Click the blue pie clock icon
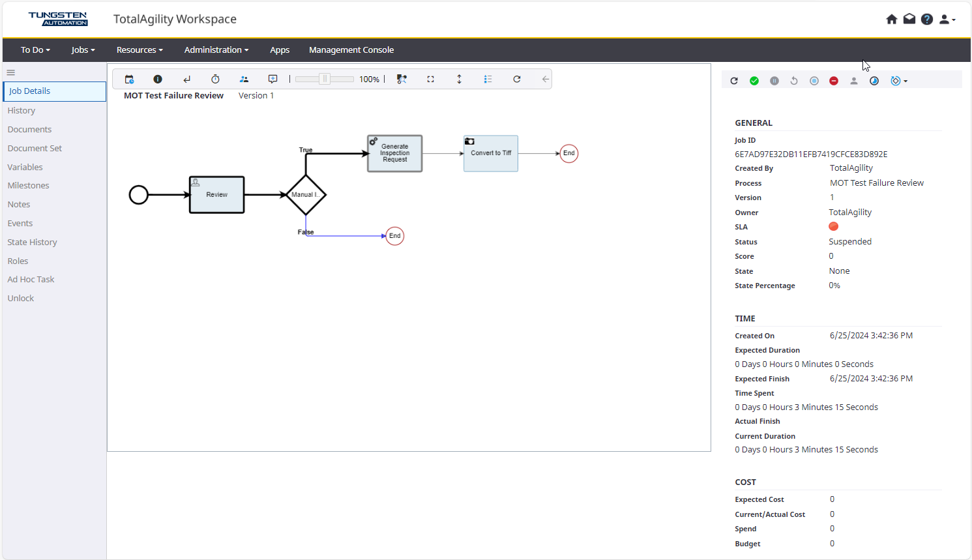Screen dimensions: 972x560 (x=874, y=81)
